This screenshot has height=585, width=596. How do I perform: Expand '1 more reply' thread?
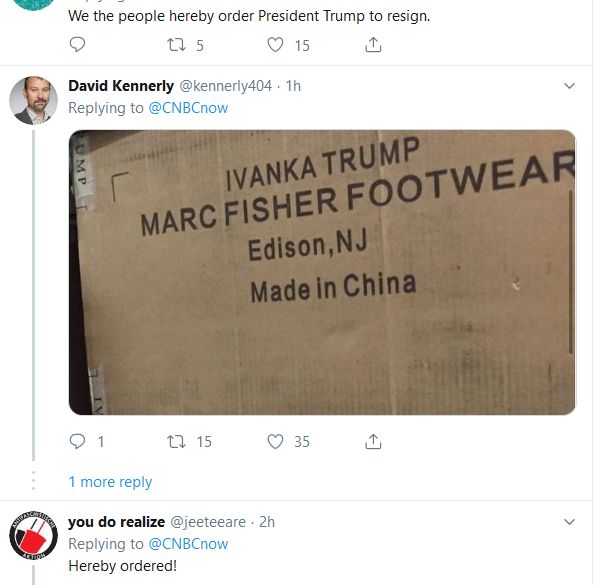pyautogui.click(x=110, y=482)
